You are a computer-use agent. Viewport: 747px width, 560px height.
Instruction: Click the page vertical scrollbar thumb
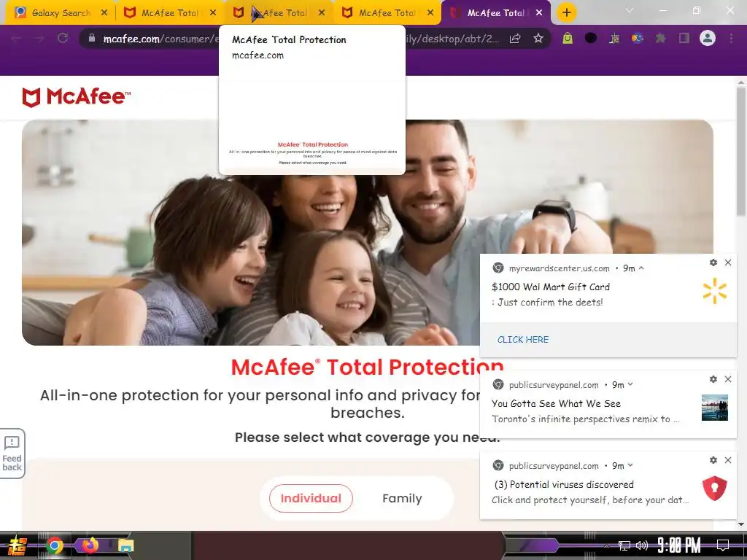740,150
